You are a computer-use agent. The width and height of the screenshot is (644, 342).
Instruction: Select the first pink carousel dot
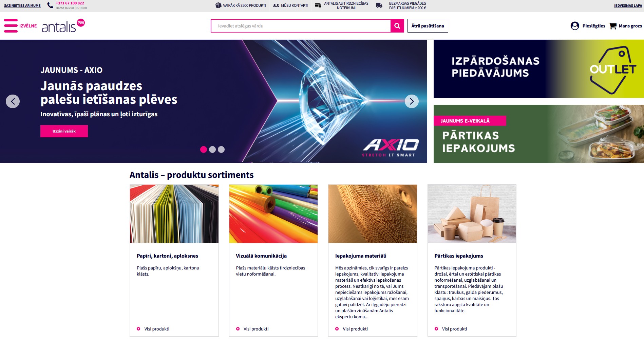(204, 149)
